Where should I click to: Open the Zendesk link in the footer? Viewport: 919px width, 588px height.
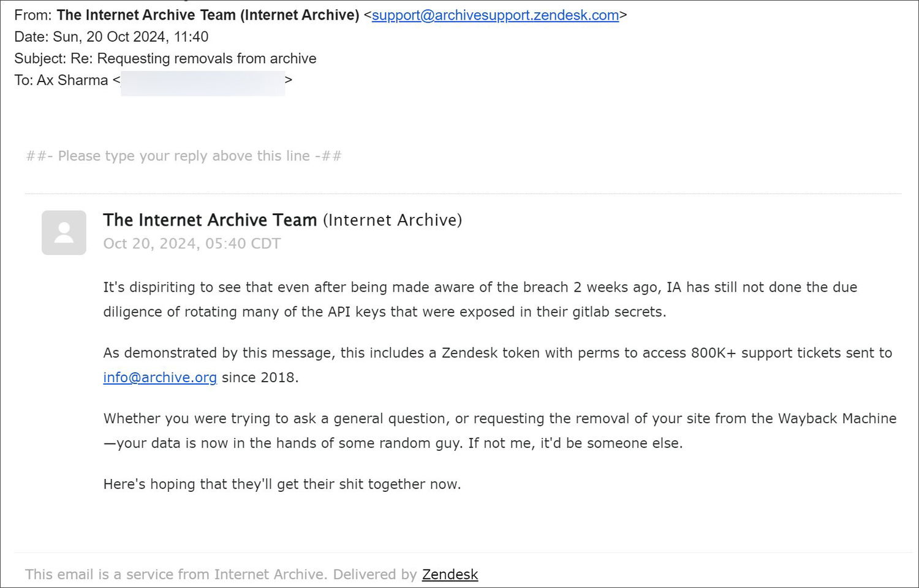450,575
